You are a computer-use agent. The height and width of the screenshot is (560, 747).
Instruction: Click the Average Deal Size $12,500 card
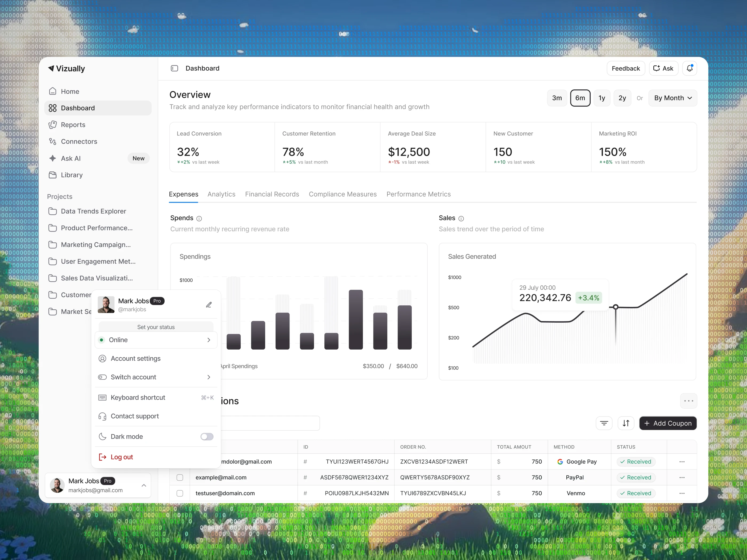click(x=433, y=147)
